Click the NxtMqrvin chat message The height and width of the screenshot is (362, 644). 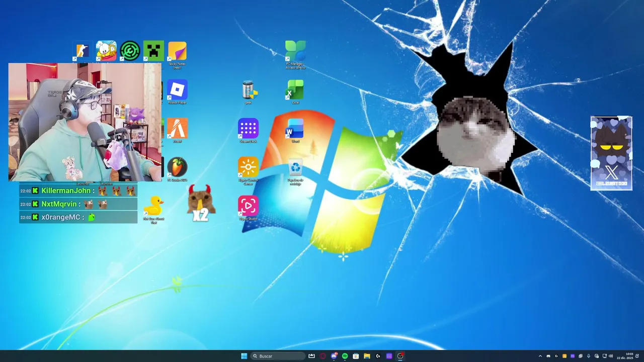(78, 204)
